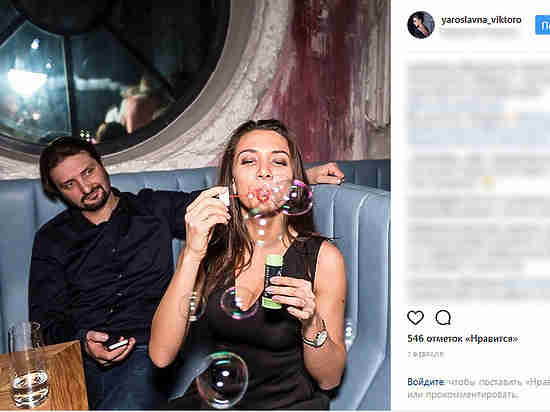The height and width of the screenshot is (412, 550).
Task: View the 546 отметок «Нравится» likes list
Action: pyautogui.click(x=463, y=339)
